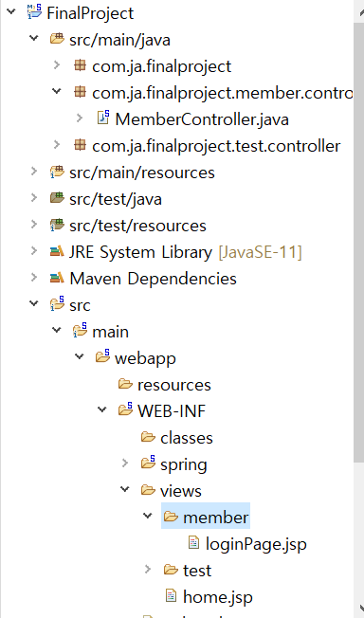Click the JRE System Library icon
The image size is (364, 618).
[57, 251]
